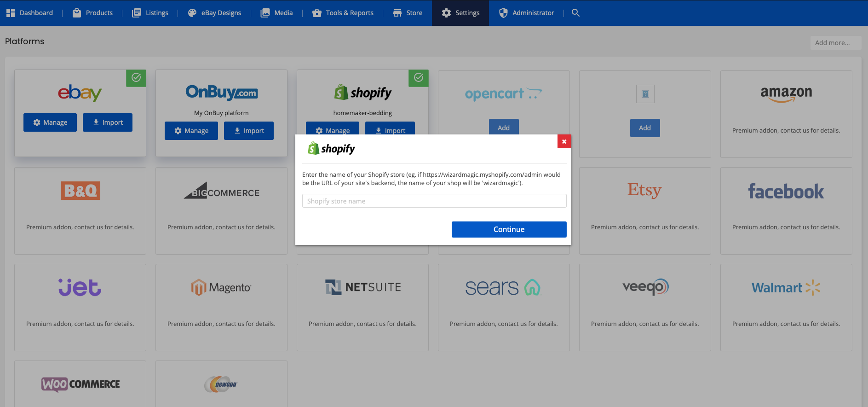The height and width of the screenshot is (407, 868).
Task: Manage the Shopify homemaker-bedding platform
Action: [x=333, y=128]
